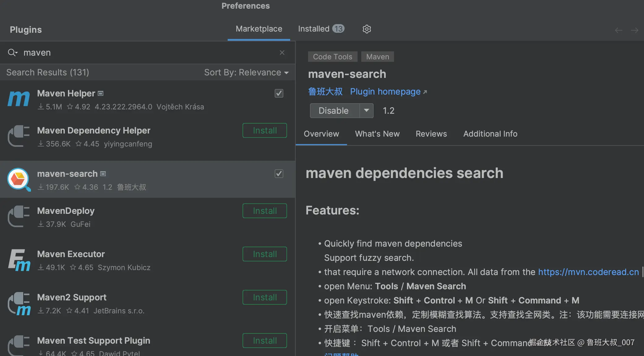Open the Plugin homepage link
Viewport: 644px width, 356px height.
pos(385,91)
